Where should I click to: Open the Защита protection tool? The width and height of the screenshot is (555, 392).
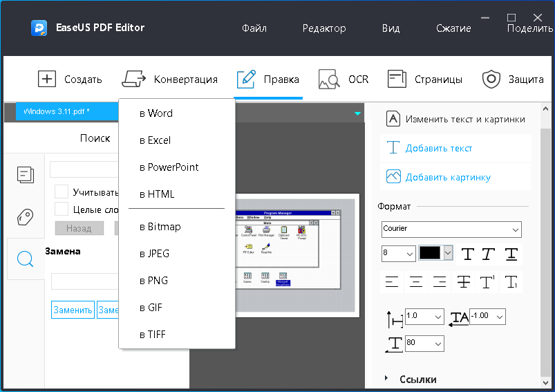(513, 79)
